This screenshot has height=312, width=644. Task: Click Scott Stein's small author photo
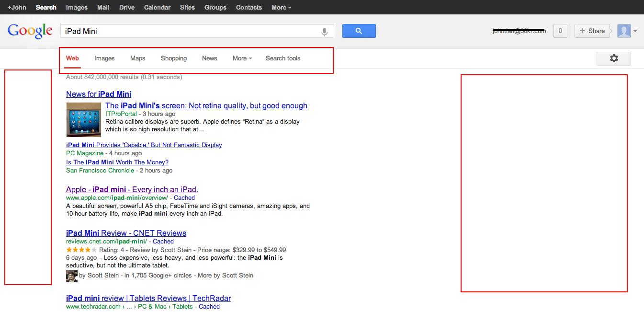click(x=71, y=276)
